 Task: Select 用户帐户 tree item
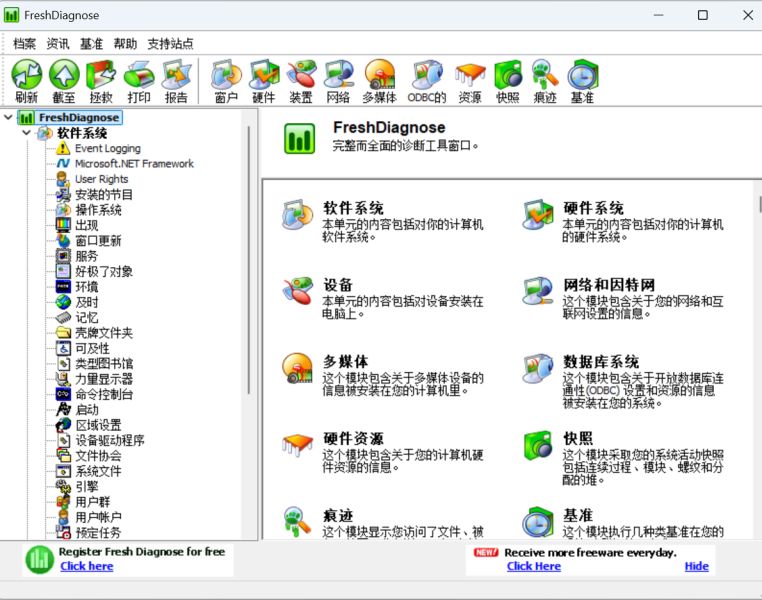(98, 517)
